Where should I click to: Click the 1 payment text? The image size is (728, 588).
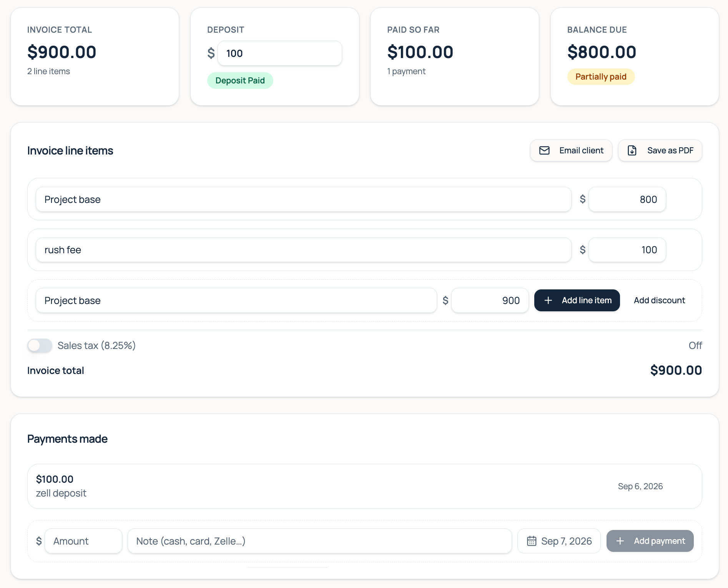(406, 71)
